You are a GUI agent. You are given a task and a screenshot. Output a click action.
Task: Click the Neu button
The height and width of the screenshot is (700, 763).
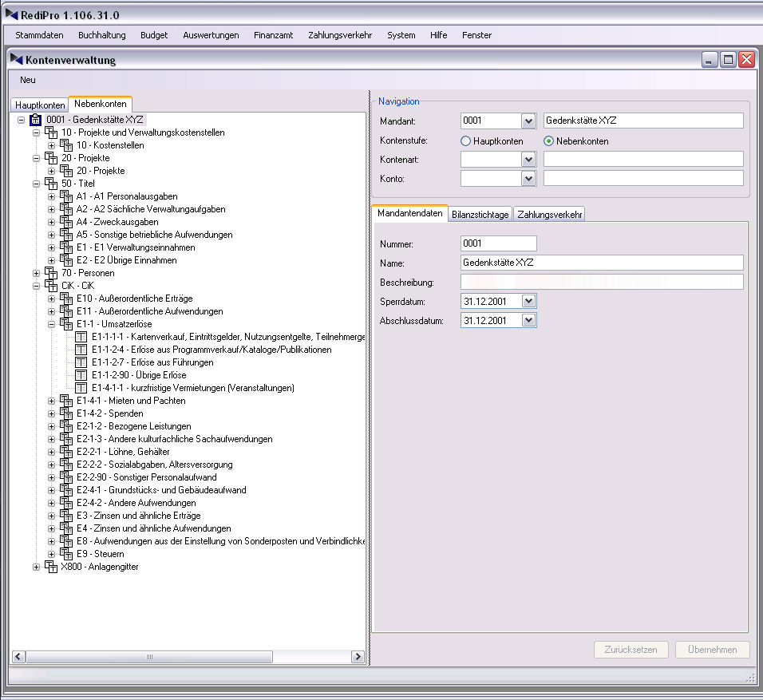(28, 80)
